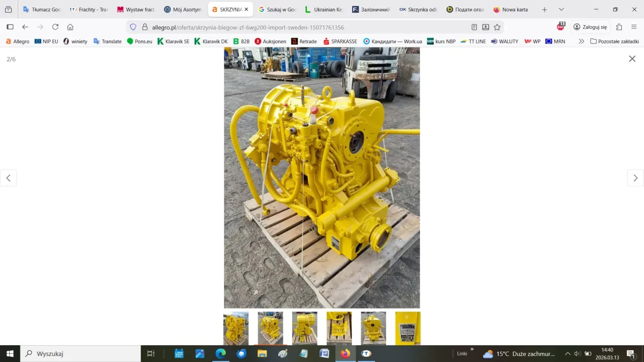Close the image gallery with the X
Viewport: 644px width, 362px height.
pyautogui.click(x=632, y=59)
